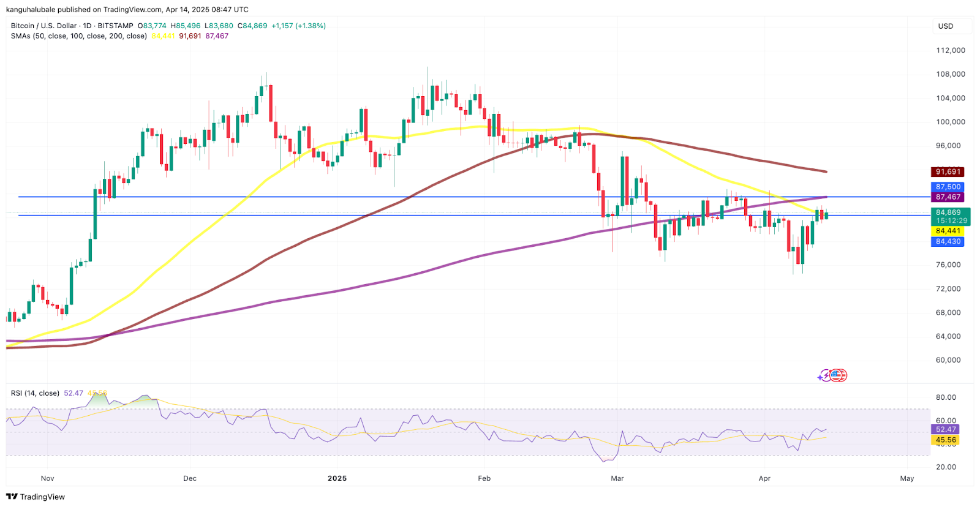The width and height of the screenshot is (980, 507).
Task: Click the 20.00 label on RSI scale
Action: tap(946, 467)
